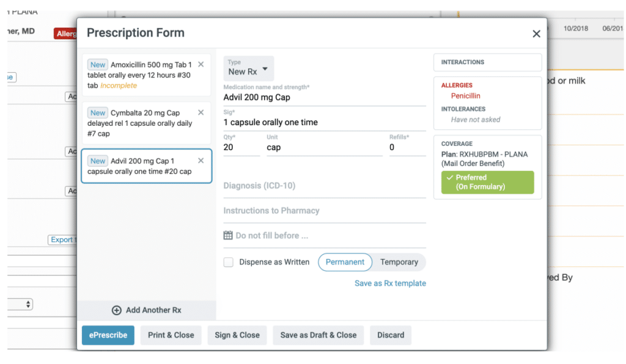This screenshot has height=364, width=626.
Task: Open the background stepper dropdown at left
Action: pos(20,304)
